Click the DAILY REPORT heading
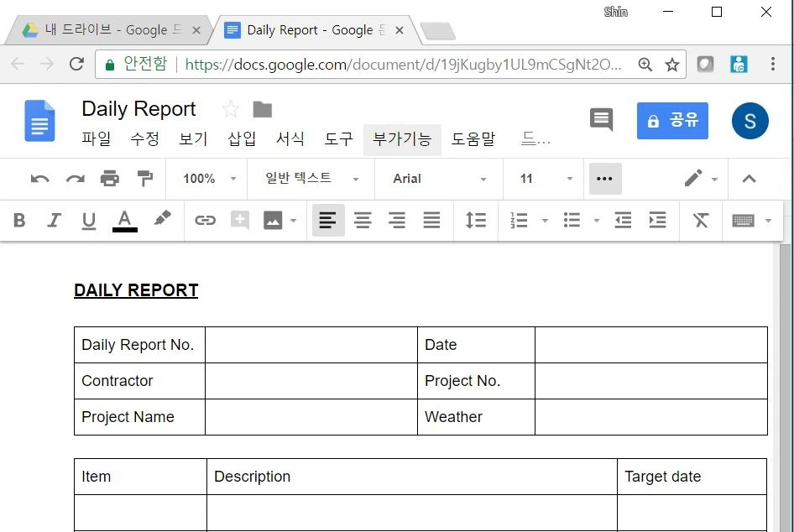 point(136,290)
